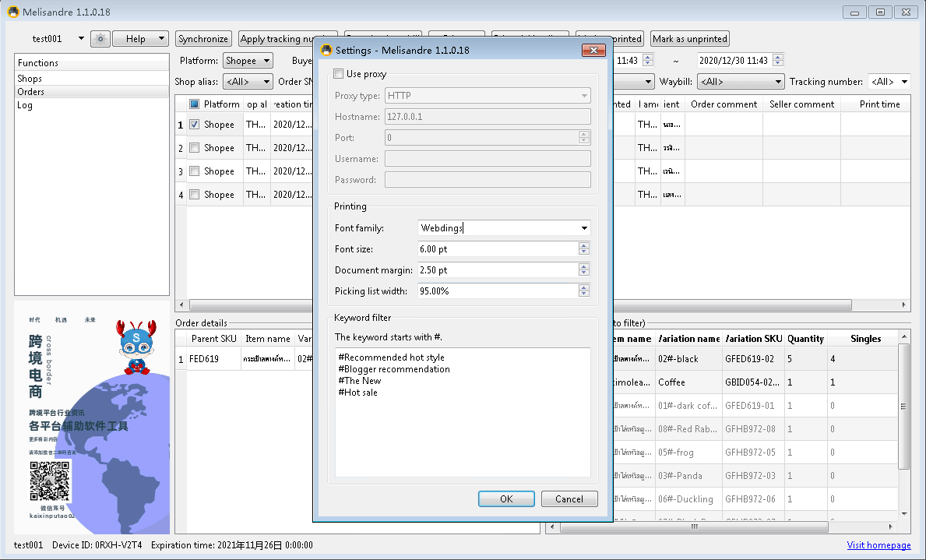
Task: Increase Font size with up arrow
Action: click(584, 246)
